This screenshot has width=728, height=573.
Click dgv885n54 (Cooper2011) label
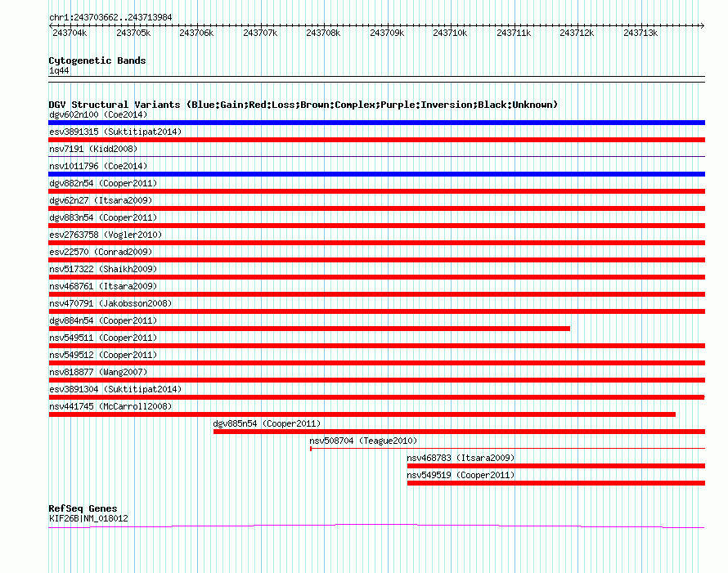point(267,423)
